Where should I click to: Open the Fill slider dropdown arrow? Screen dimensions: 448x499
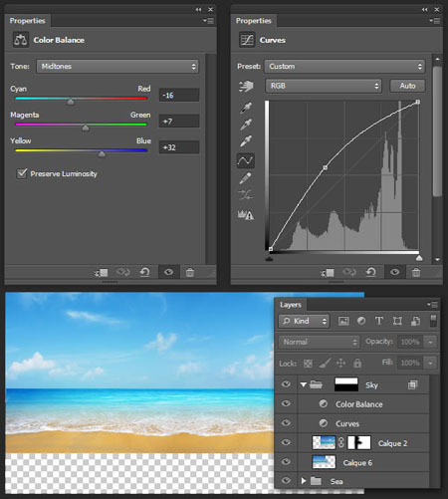pyautogui.click(x=430, y=363)
